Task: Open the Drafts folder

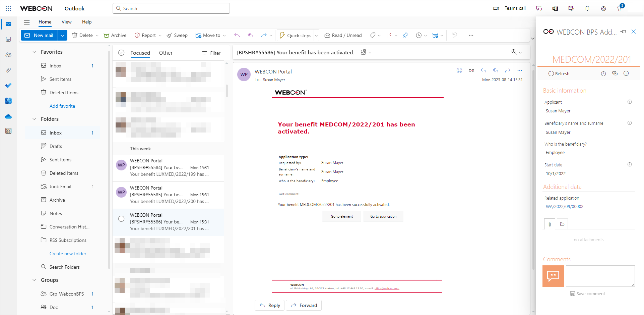Action: coord(62,146)
